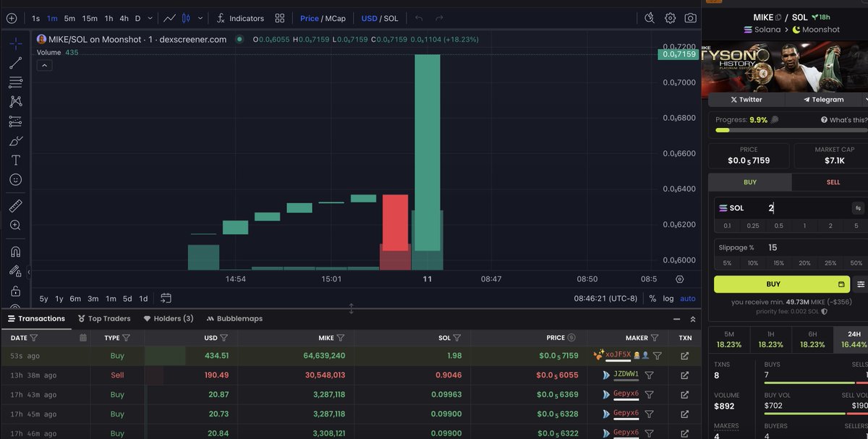
Task: Open the chart layout grid selector
Action: pyautogui.click(x=280, y=18)
